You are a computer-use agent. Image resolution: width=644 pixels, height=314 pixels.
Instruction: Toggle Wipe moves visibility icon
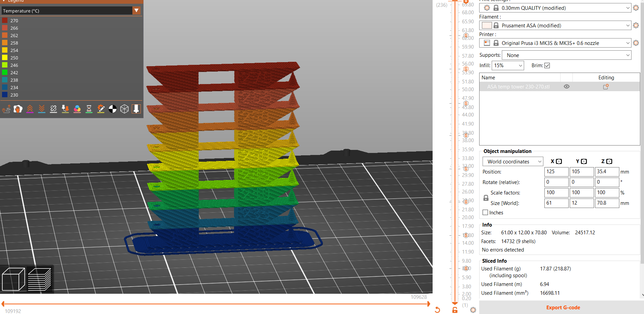point(18,109)
